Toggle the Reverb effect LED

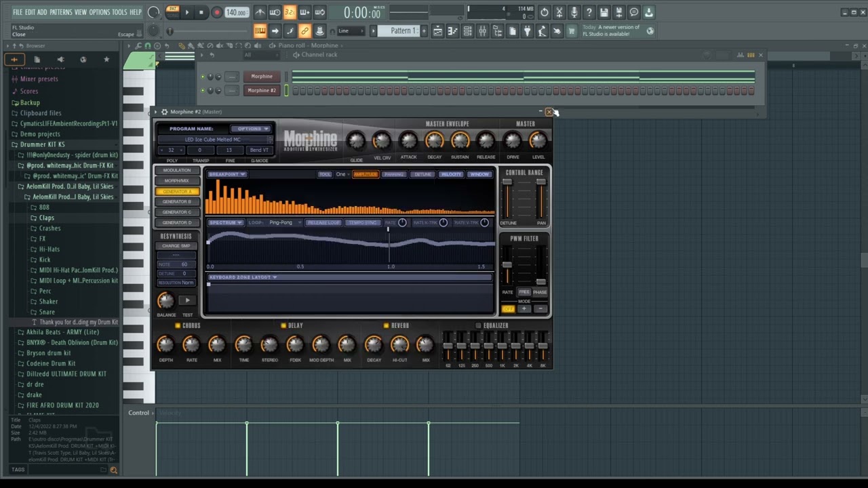coord(386,325)
